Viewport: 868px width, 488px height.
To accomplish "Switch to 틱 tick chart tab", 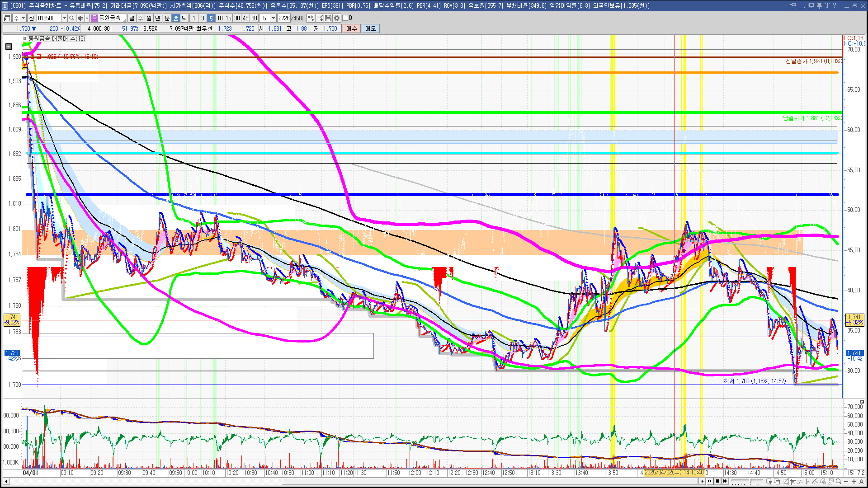I will pos(184,18).
